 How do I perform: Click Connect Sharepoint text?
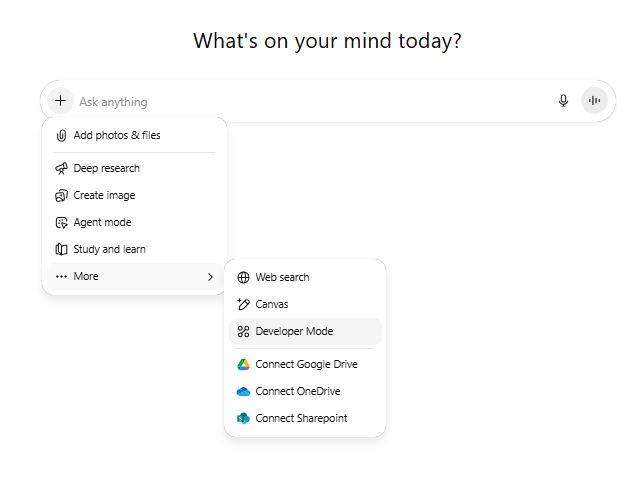[301, 419]
